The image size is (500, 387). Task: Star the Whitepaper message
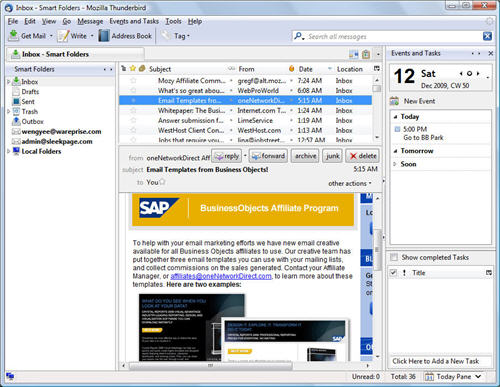133,110
